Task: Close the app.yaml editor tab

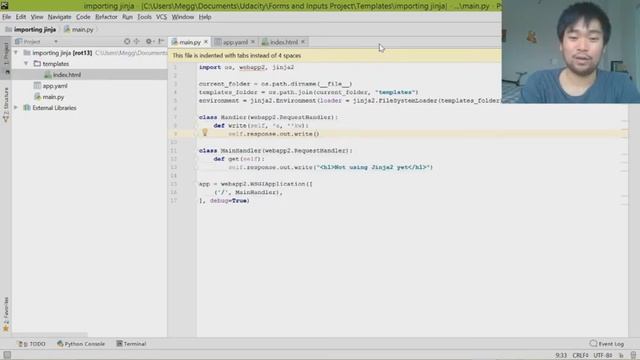Action: pos(253,42)
